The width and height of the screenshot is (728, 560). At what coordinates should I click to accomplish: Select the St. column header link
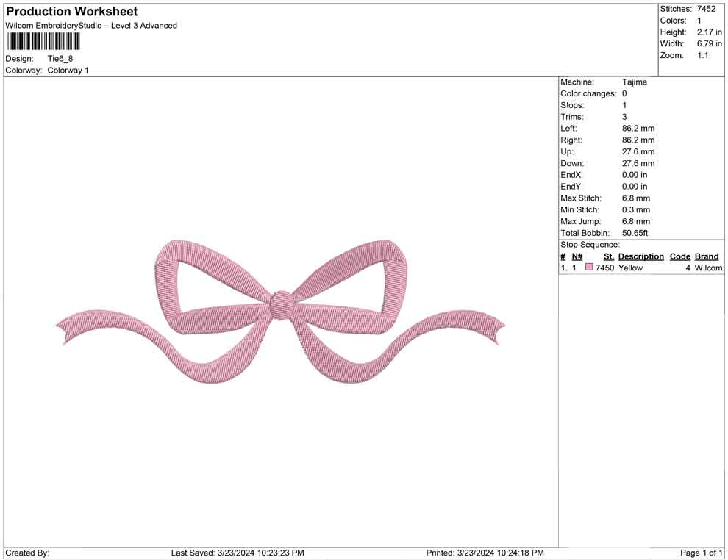point(607,256)
